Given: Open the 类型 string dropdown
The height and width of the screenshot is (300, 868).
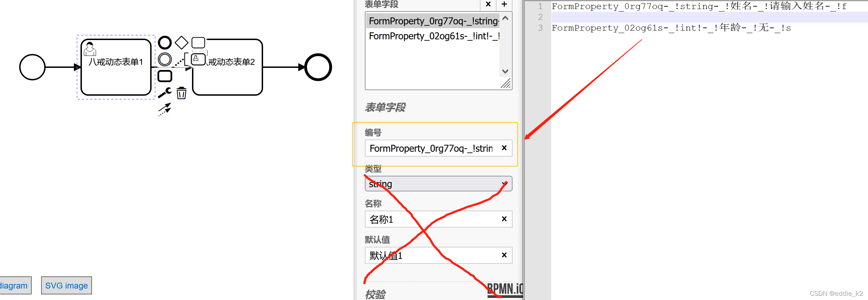Looking at the screenshot, I should click(438, 184).
